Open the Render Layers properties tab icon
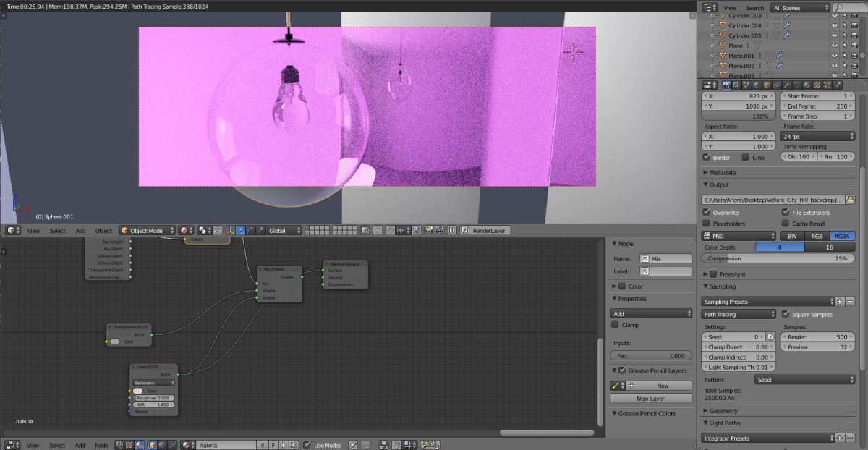The height and width of the screenshot is (450, 868). point(736,85)
